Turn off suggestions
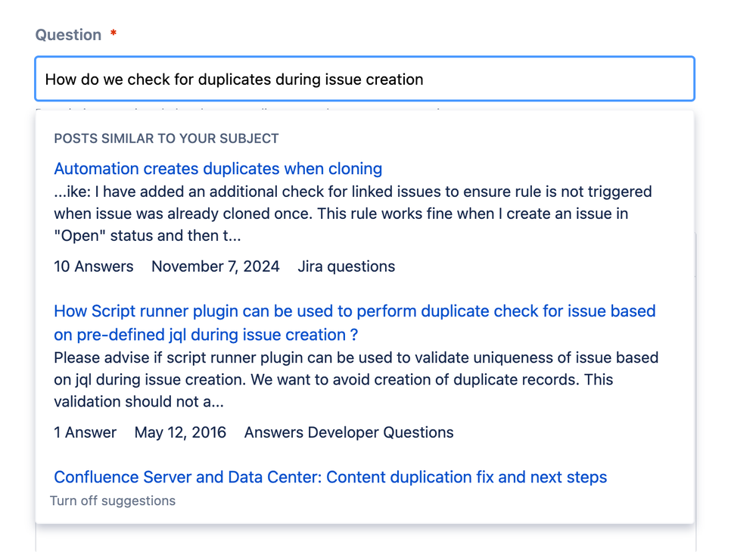Screen dimensions: 756x552 tap(113, 501)
